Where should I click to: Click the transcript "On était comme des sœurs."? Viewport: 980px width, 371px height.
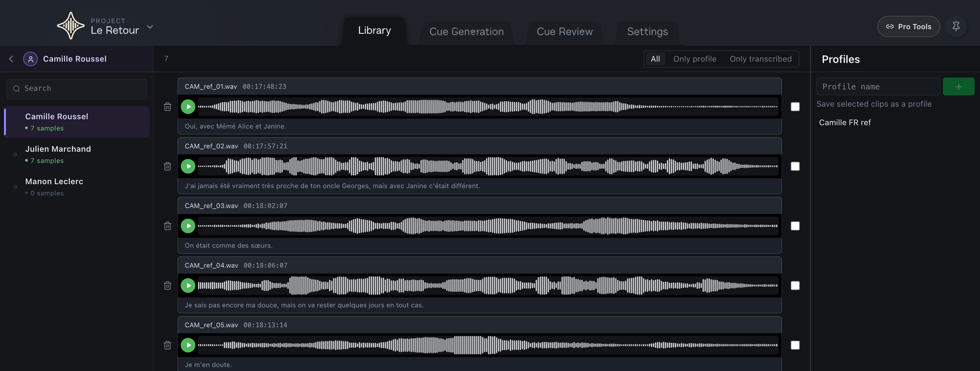point(229,246)
